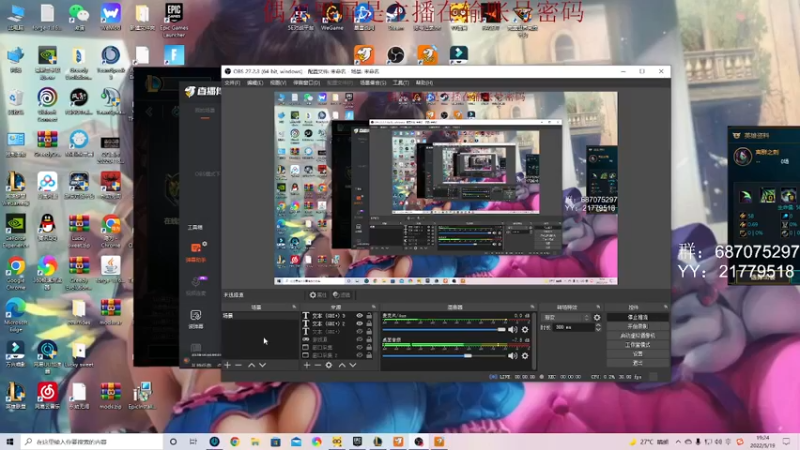Show the hidden third text (GDI+) source
Image resolution: width=800 pixels, height=450 pixels.
(360, 331)
